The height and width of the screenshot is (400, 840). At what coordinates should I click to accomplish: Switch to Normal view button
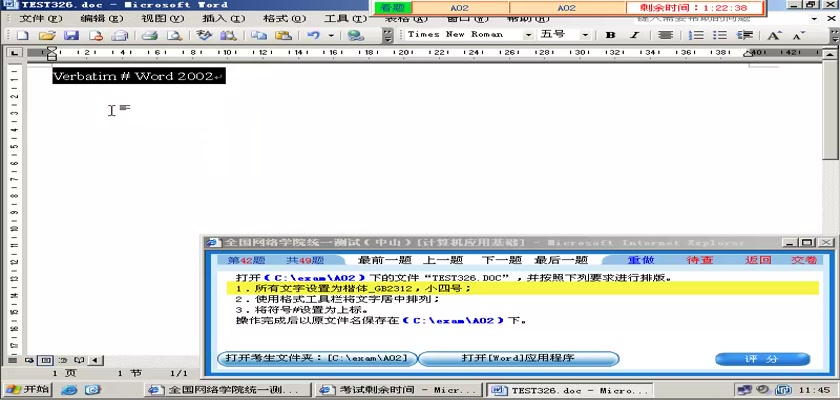(12, 359)
